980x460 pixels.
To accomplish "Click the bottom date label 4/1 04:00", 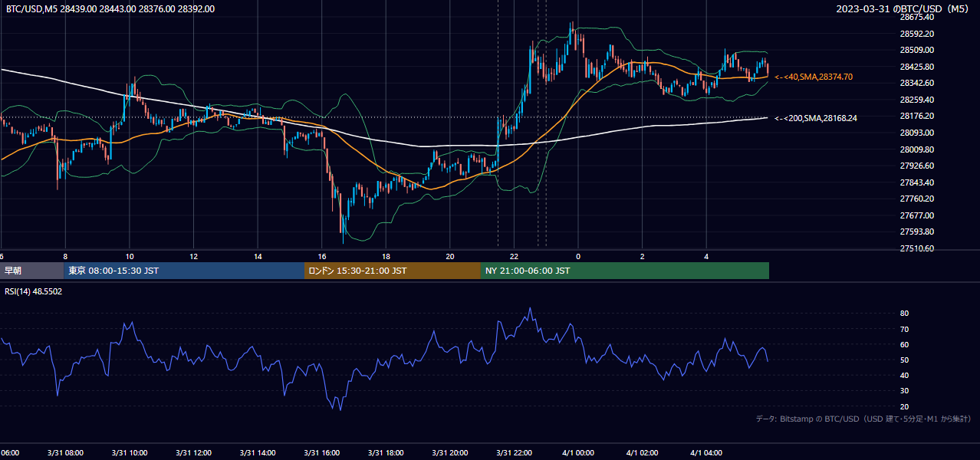I will (706, 453).
